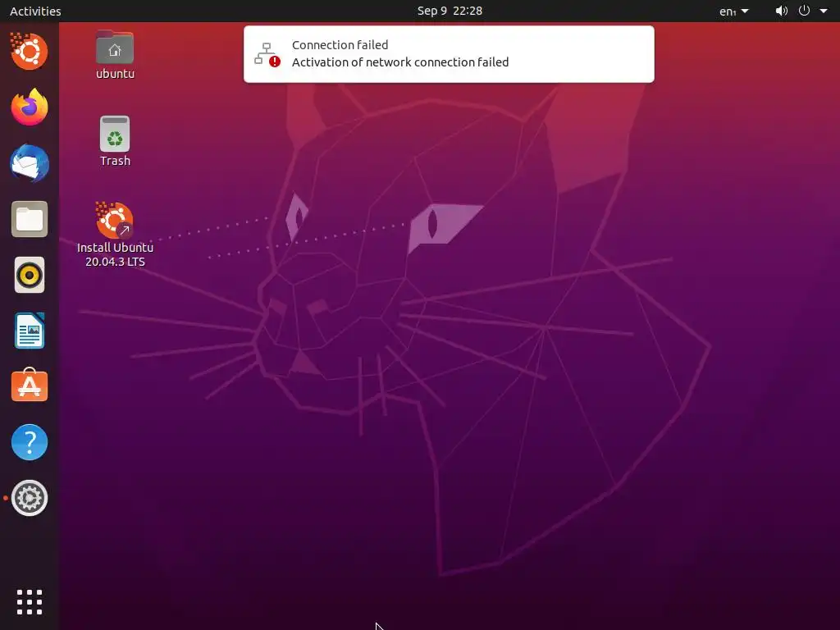This screenshot has height=630, width=840.
Task: Click the volume speaker icon in top bar
Action: coord(782,11)
